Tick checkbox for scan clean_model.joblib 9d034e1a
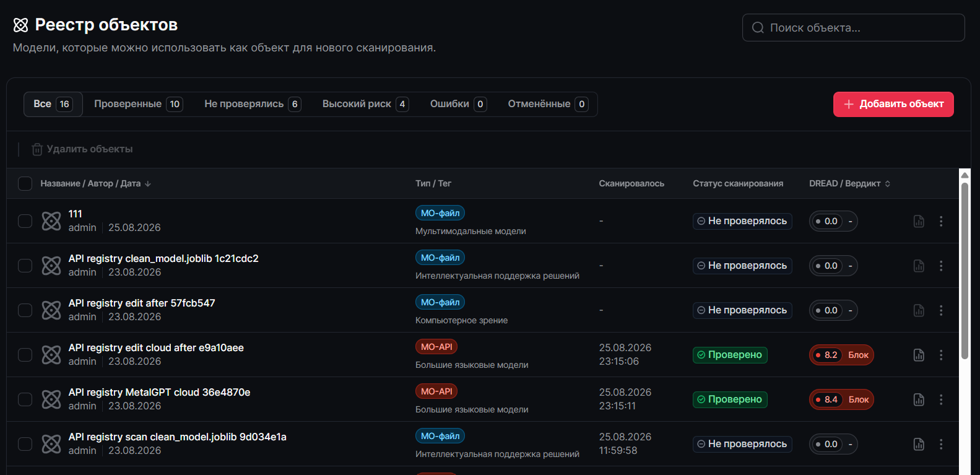The height and width of the screenshot is (475, 980). point(25,444)
